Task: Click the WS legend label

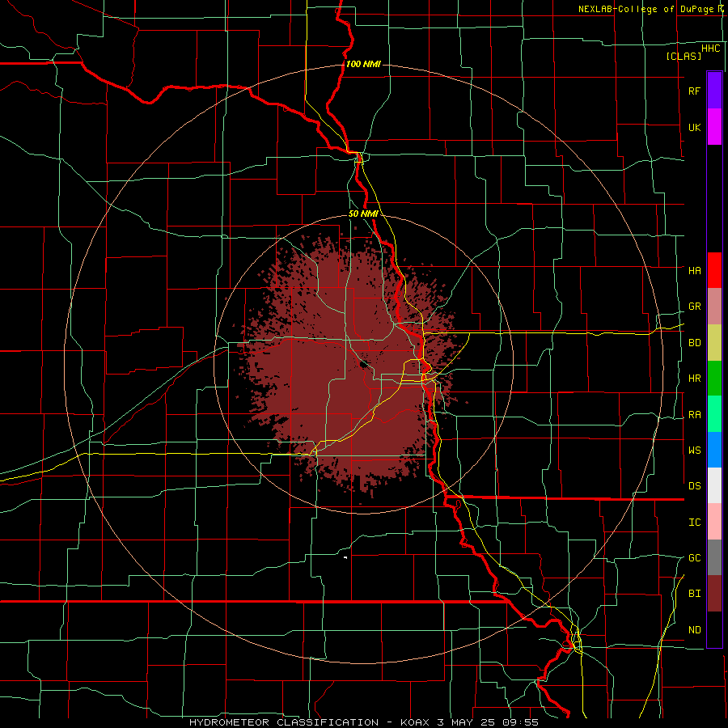Action: (694, 450)
